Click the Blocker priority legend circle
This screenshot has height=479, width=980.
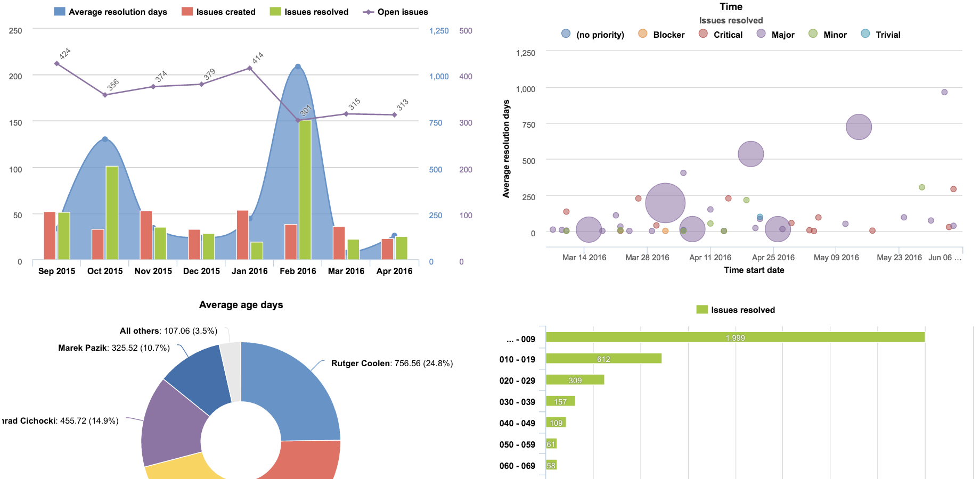pyautogui.click(x=642, y=34)
